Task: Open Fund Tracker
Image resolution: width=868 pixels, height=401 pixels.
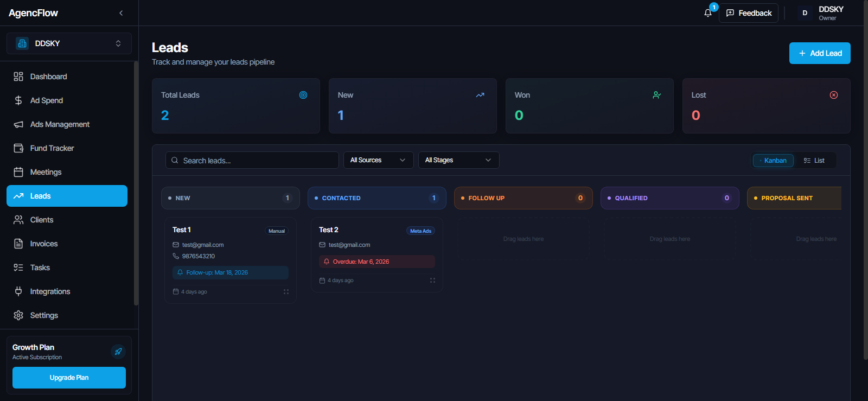Action: click(x=67, y=148)
